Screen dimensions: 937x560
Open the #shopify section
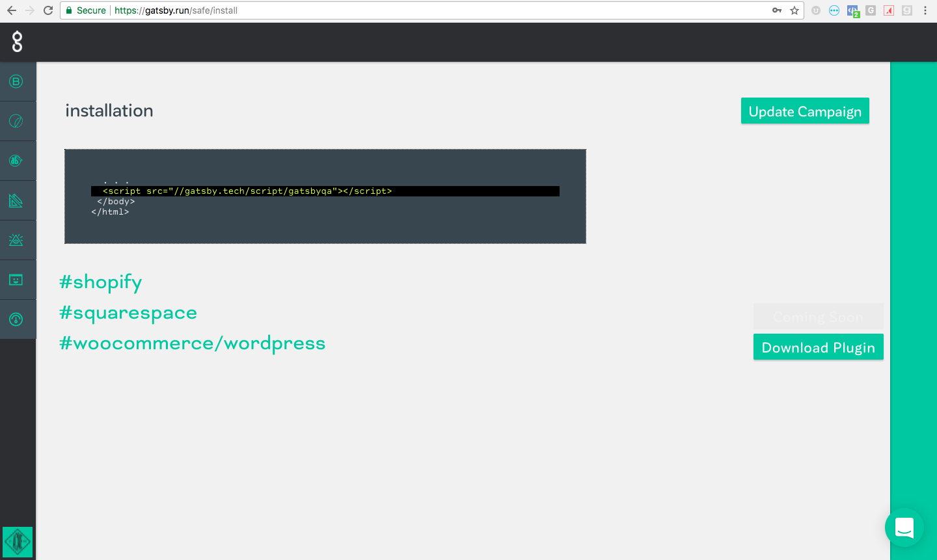tap(101, 282)
